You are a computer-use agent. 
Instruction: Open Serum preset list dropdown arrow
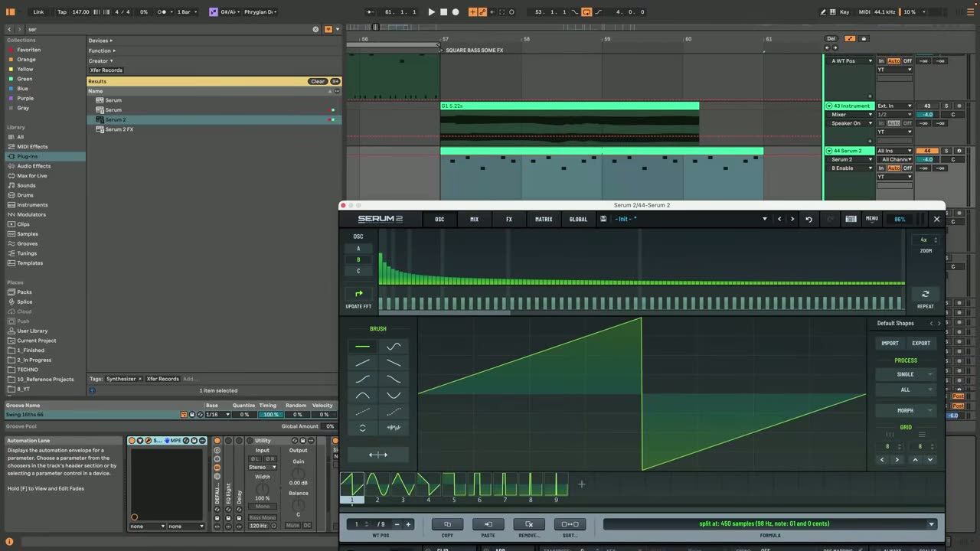tap(764, 219)
